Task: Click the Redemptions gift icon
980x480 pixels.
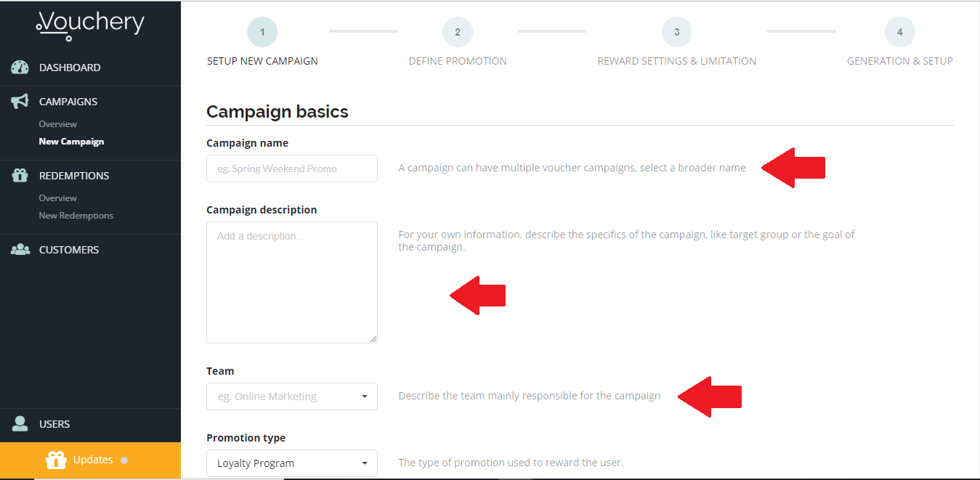Action: 20,176
